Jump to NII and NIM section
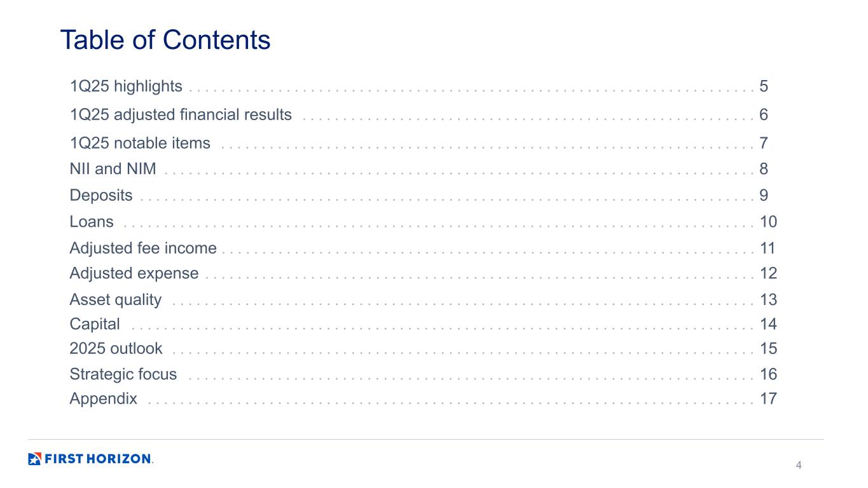This screenshot has height=488, width=868. pyautogui.click(x=113, y=169)
